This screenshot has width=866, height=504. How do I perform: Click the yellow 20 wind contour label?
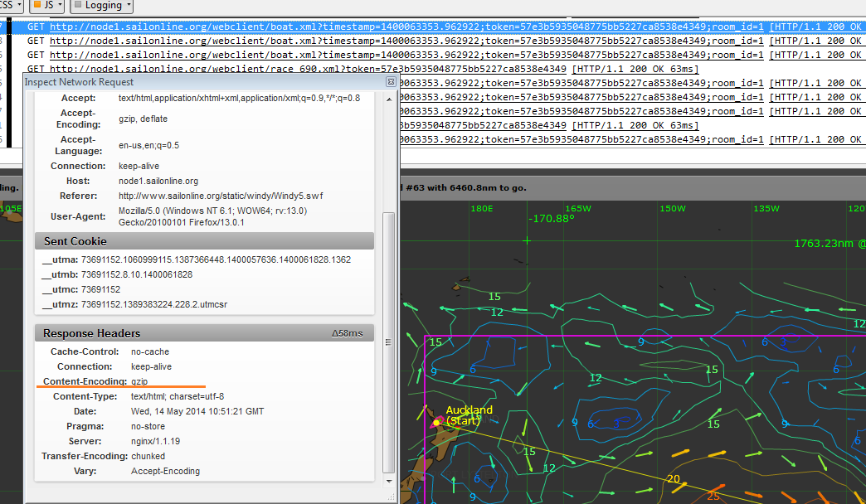pyautogui.click(x=674, y=478)
